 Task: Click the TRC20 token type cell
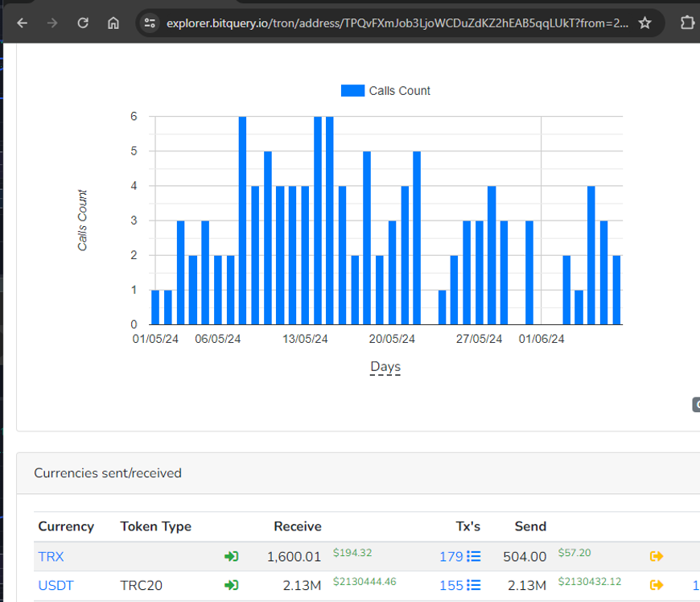141,585
